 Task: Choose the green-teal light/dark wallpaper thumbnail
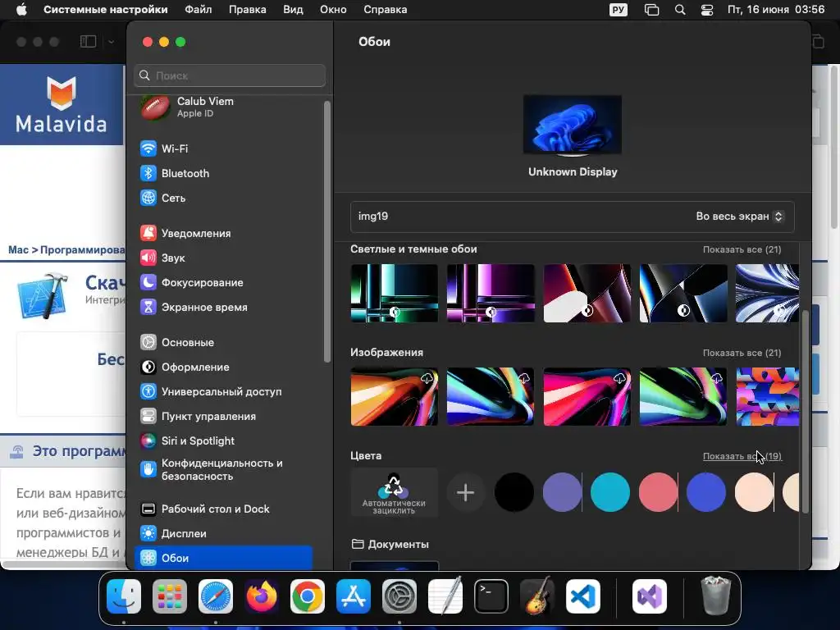[x=395, y=293]
